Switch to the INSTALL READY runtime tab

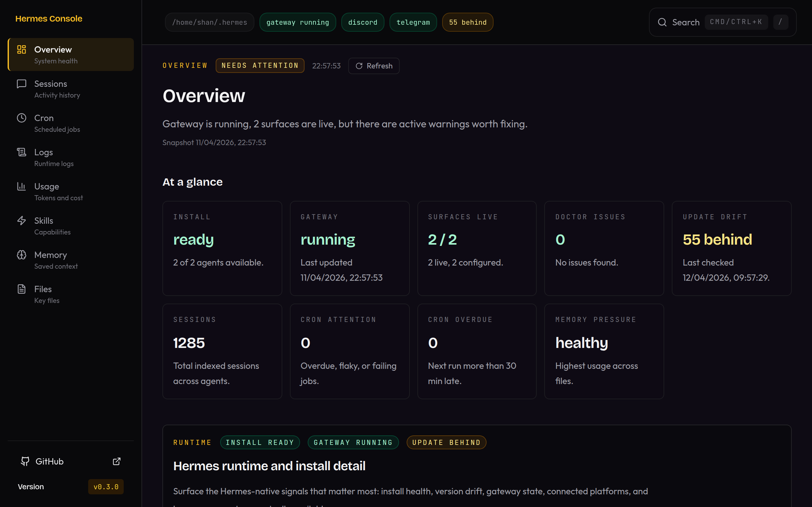(260, 442)
